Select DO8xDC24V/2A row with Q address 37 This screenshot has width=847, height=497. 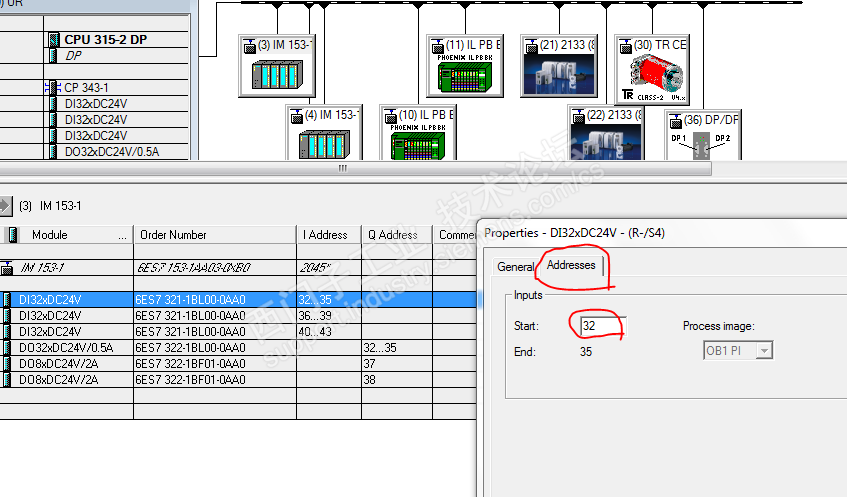[x=238, y=364]
